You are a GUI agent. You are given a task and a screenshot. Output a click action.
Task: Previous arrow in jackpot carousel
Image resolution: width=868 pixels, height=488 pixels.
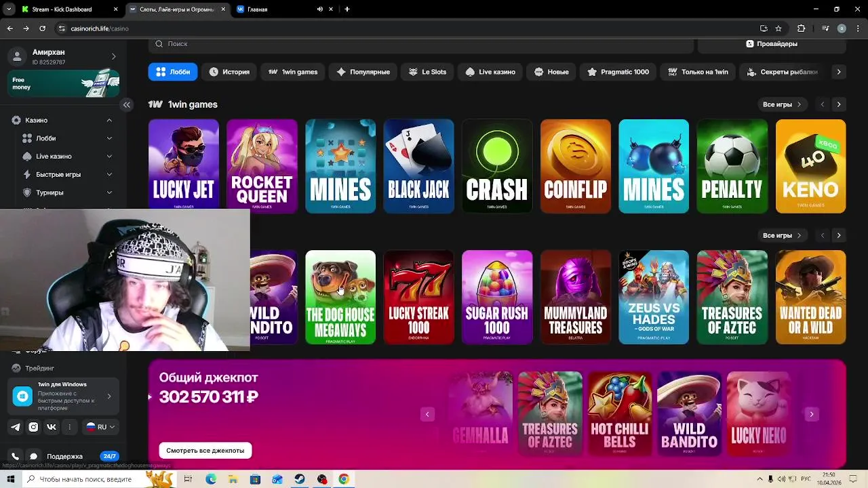427,414
